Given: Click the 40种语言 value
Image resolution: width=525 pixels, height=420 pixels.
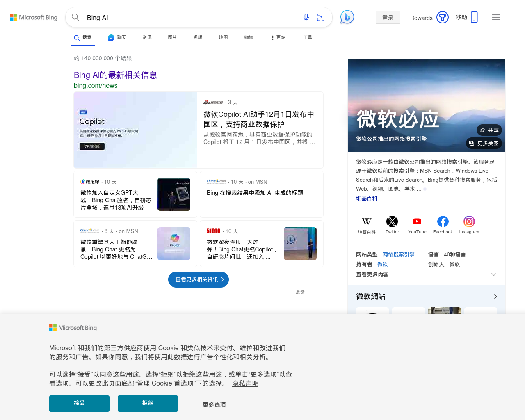Looking at the screenshot, I should (x=455, y=254).
